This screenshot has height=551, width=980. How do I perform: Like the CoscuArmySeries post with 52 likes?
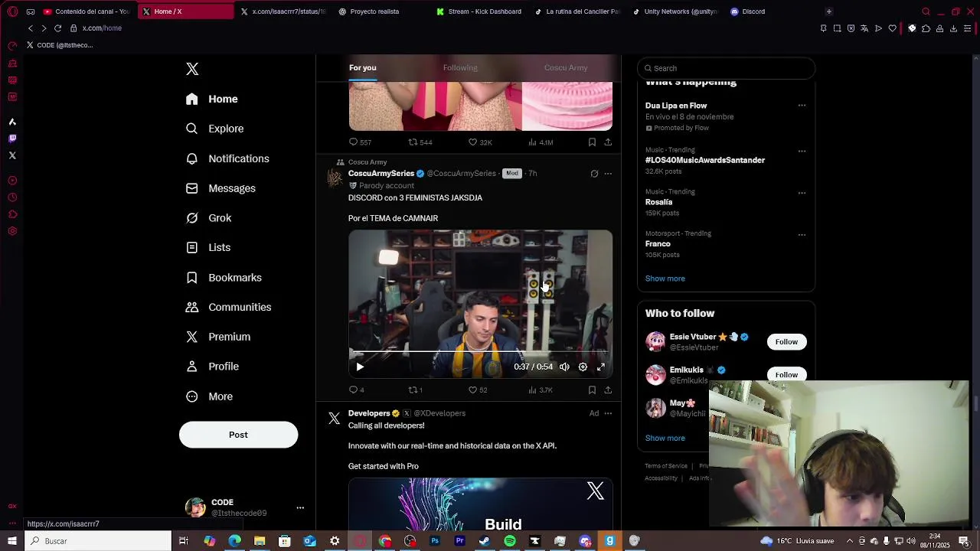click(478, 390)
